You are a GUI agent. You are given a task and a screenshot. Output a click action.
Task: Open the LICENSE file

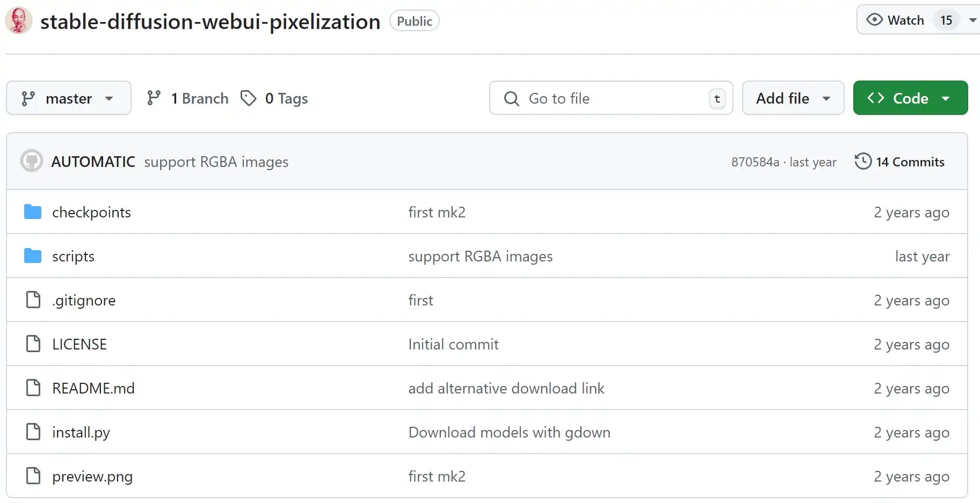[79, 344]
